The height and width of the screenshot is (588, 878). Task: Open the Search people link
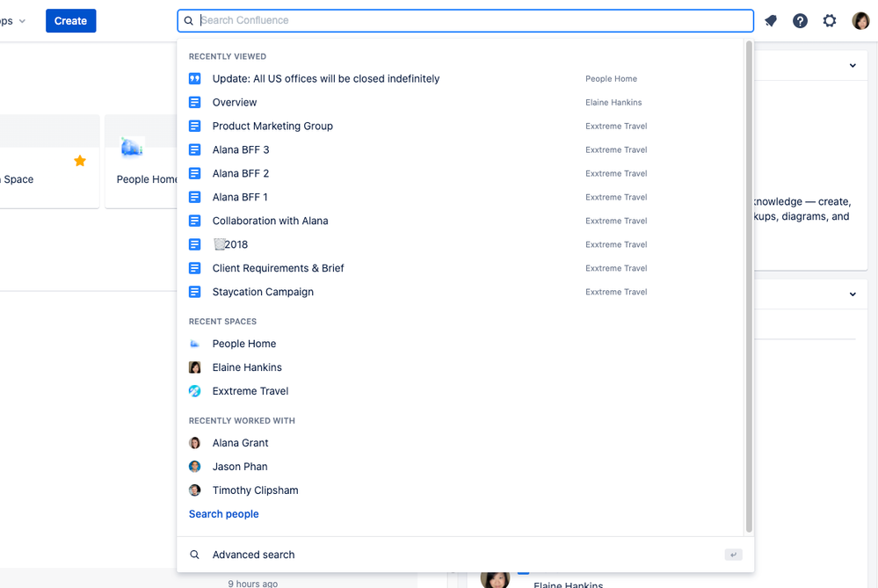(x=223, y=513)
